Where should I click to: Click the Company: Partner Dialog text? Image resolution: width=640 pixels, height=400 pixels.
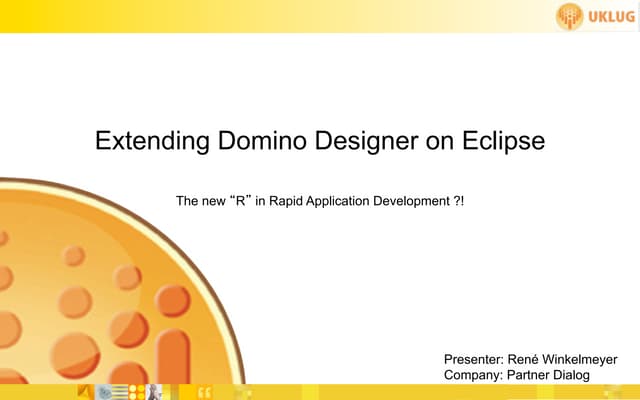click(516, 375)
